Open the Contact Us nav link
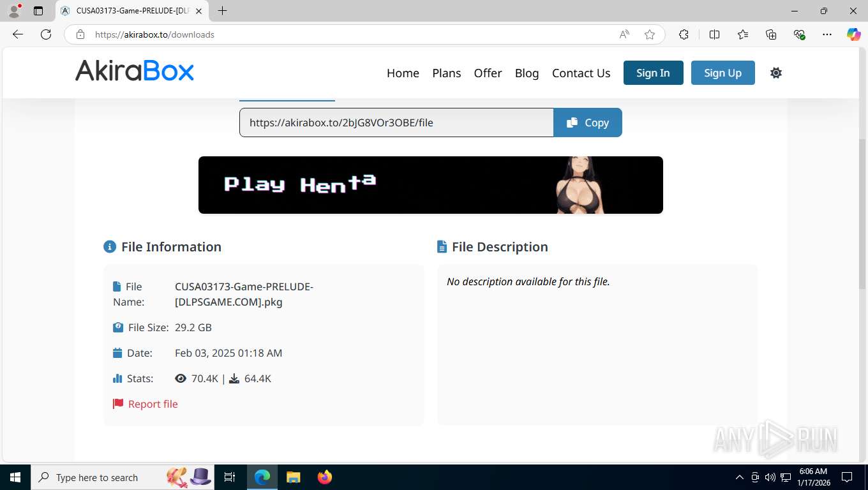Image resolution: width=868 pixels, height=490 pixels. point(581,73)
